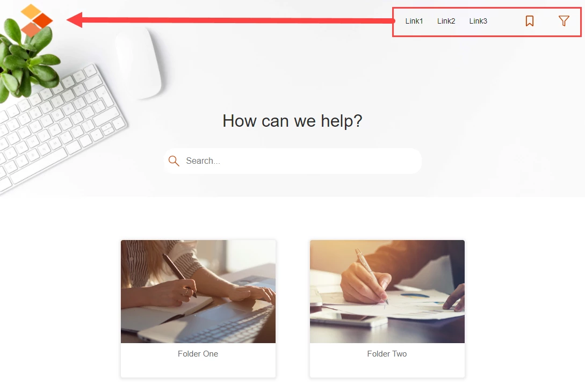Click the white computer mouse in banner
This screenshot has height=392, width=585.
[139, 62]
